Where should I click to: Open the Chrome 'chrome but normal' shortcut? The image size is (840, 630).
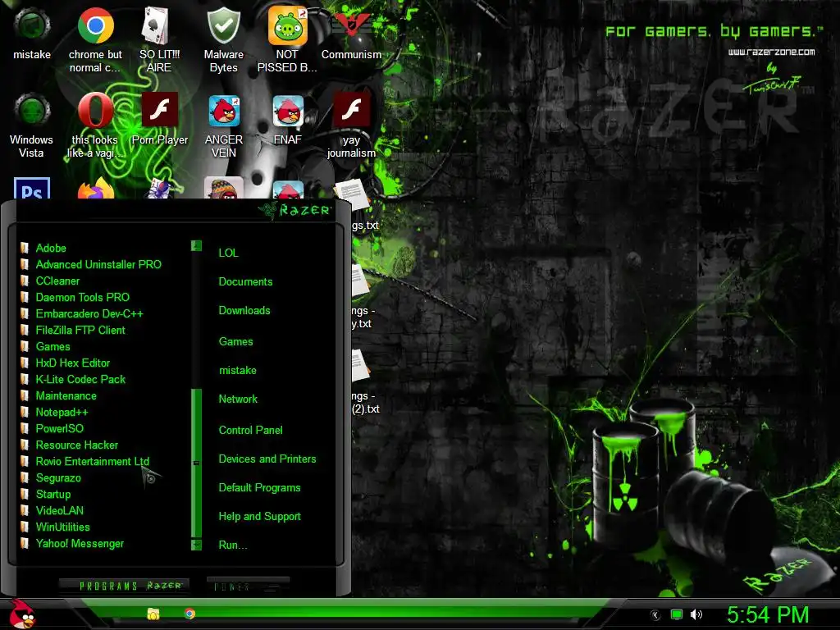click(x=95, y=40)
